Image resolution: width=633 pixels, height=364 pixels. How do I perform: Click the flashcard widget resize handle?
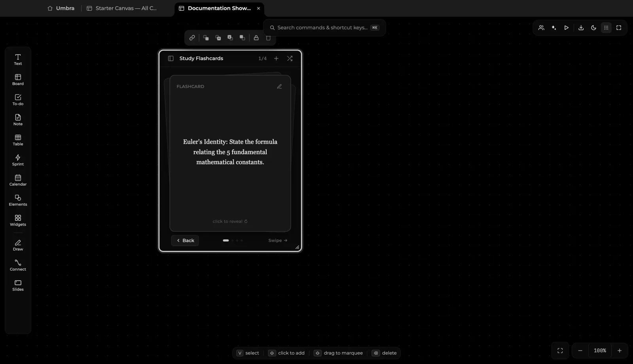point(297,247)
